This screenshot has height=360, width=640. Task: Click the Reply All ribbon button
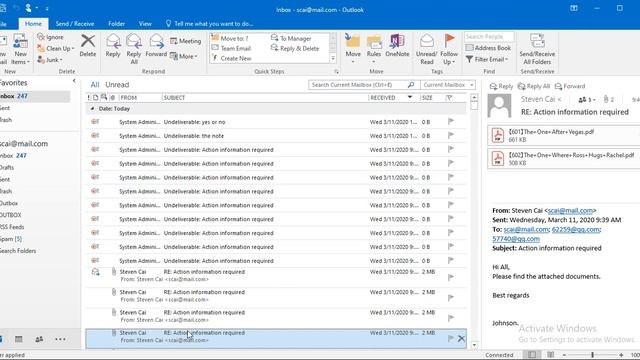[x=134, y=49]
